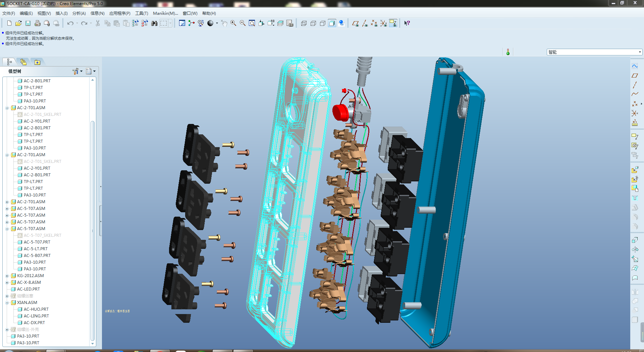Screen dimensions: 644x352
Task: Click the Print icon in toolbar
Action: point(38,23)
